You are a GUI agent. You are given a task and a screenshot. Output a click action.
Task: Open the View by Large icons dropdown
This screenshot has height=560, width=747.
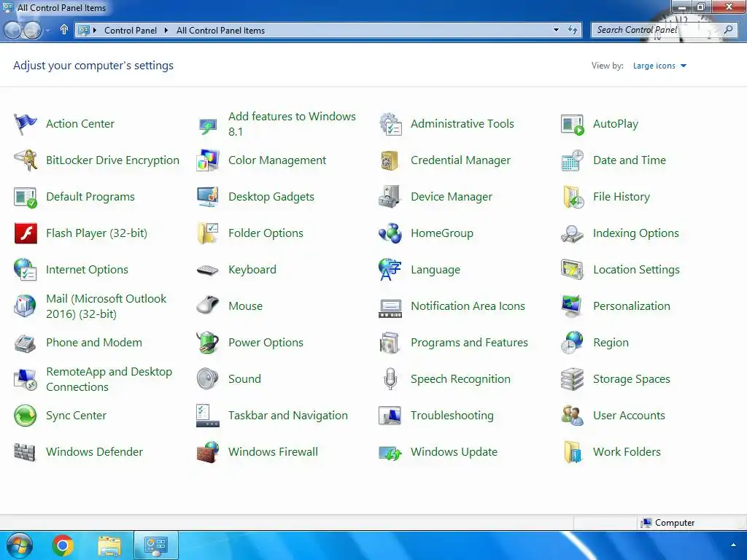click(659, 66)
